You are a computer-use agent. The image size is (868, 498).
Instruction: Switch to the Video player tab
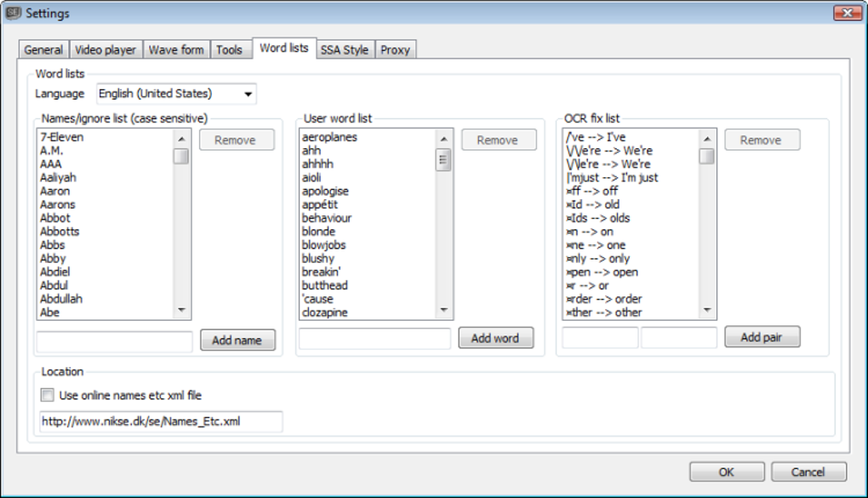tap(106, 50)
